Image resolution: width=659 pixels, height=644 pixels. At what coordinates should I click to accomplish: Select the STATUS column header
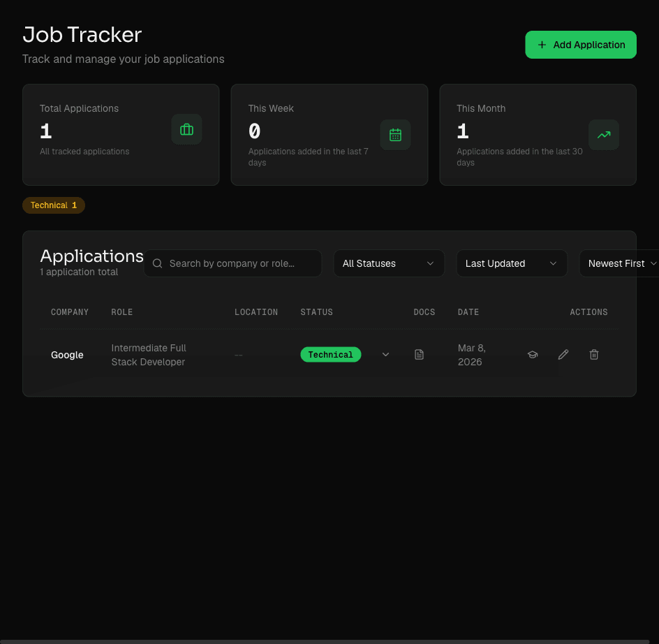(x=316, y=312)
